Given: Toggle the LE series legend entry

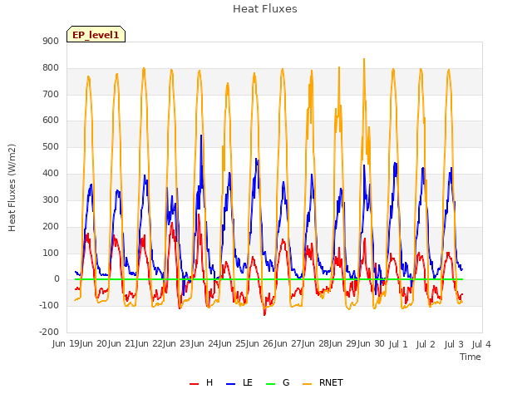Looking at the screenshot, I should (x=239, y=382).
